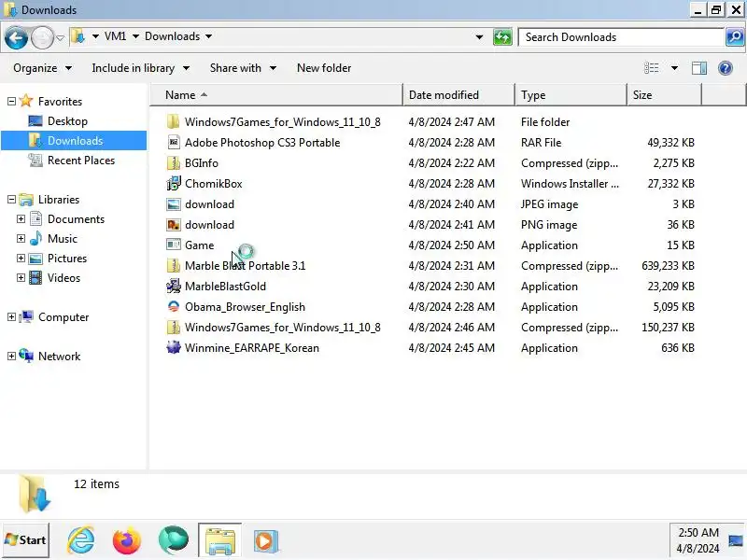This screenshot has height=560, width=747.
Task: Expand the Computer tree node
Action: [11, 316]
